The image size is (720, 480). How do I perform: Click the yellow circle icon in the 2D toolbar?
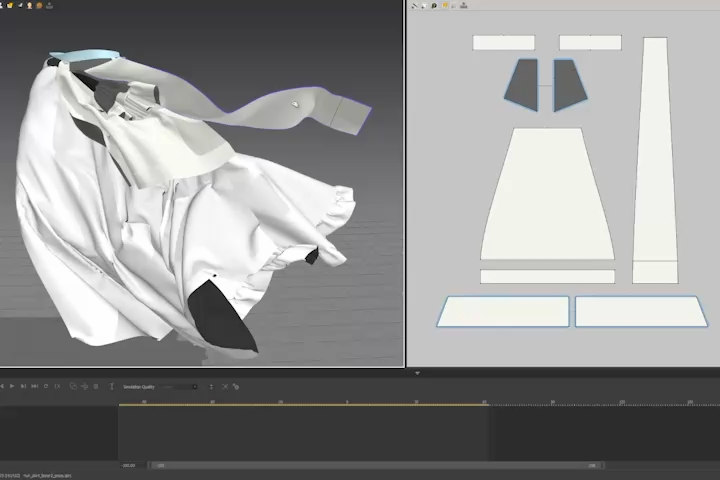[x=444, y=6]
